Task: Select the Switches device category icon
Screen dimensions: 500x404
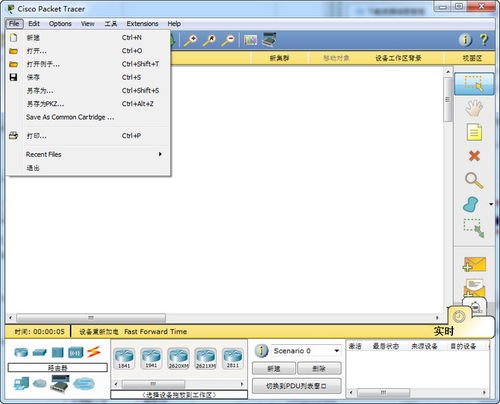Action: 40,352
